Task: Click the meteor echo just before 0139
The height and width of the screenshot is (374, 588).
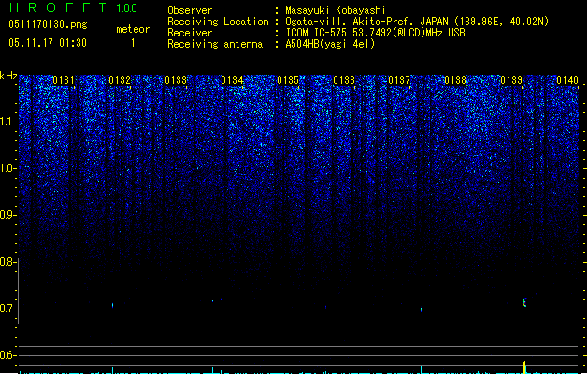Action: tap(524, 303)
